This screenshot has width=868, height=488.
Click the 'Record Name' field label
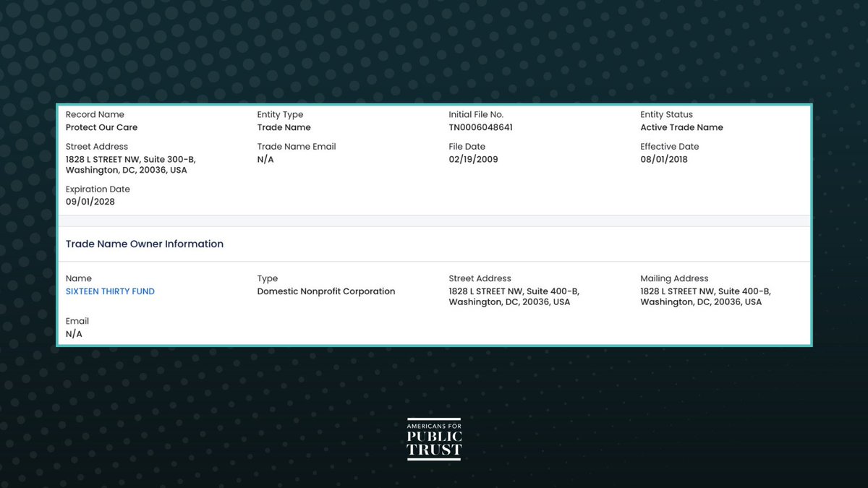tap(95, 114)
